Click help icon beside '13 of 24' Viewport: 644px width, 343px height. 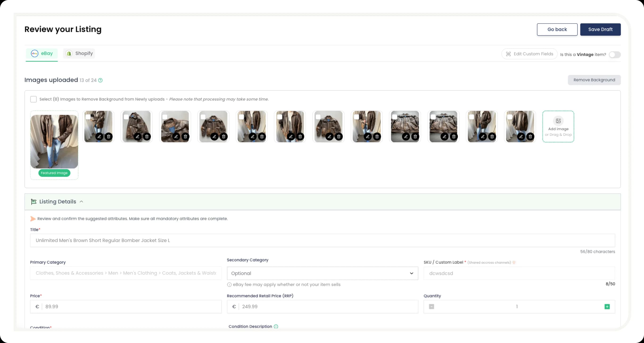coord(100,80)
